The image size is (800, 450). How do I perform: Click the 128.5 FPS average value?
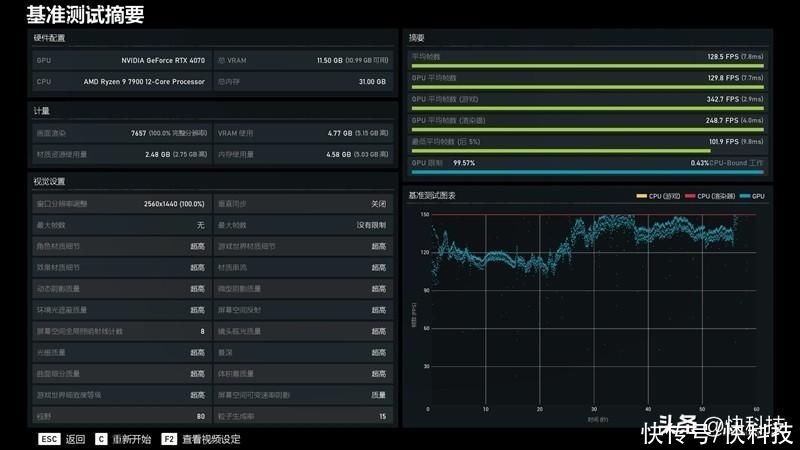point(723,57)
